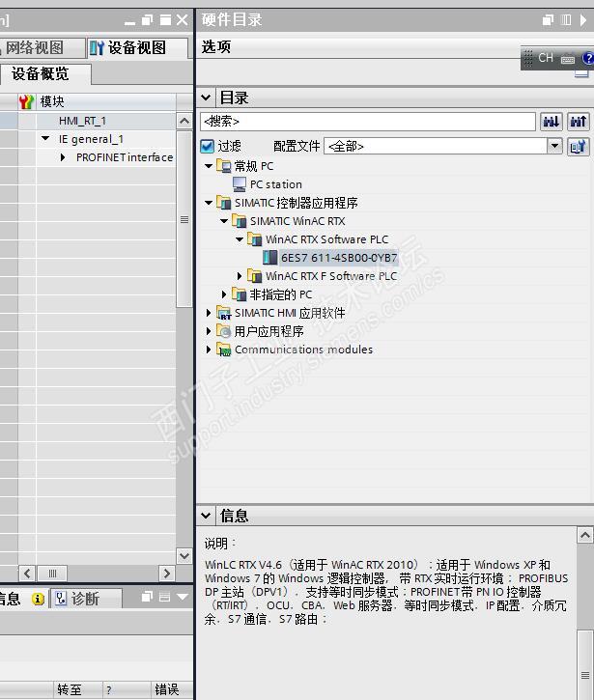Screen dimensions: 594x700
Task: Select IE general_1 module text
Action: tap(91, 139)
